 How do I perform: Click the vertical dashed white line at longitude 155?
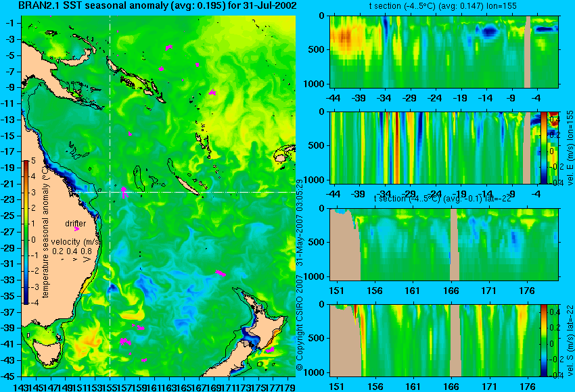tap(110, 195)
